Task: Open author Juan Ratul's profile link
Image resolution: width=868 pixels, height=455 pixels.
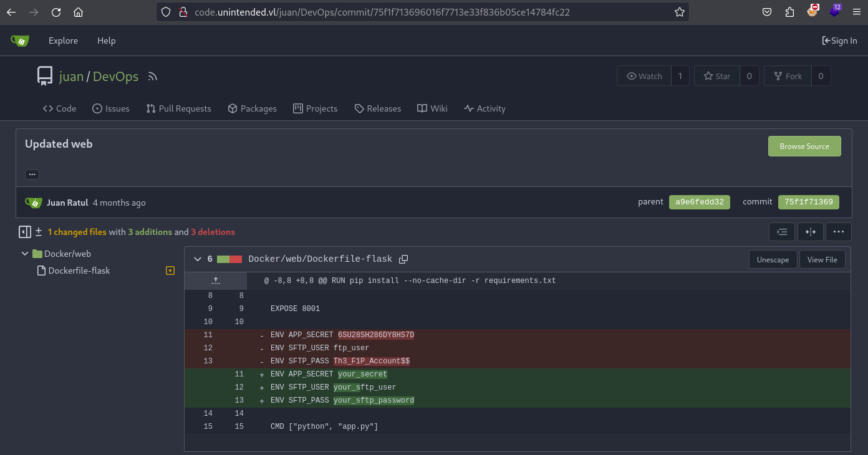Action: (67, 203)
